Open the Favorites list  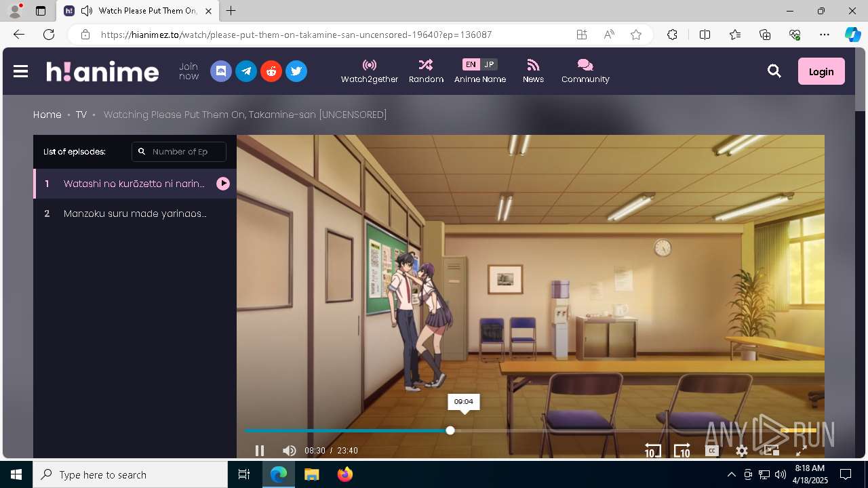[735, 35]
